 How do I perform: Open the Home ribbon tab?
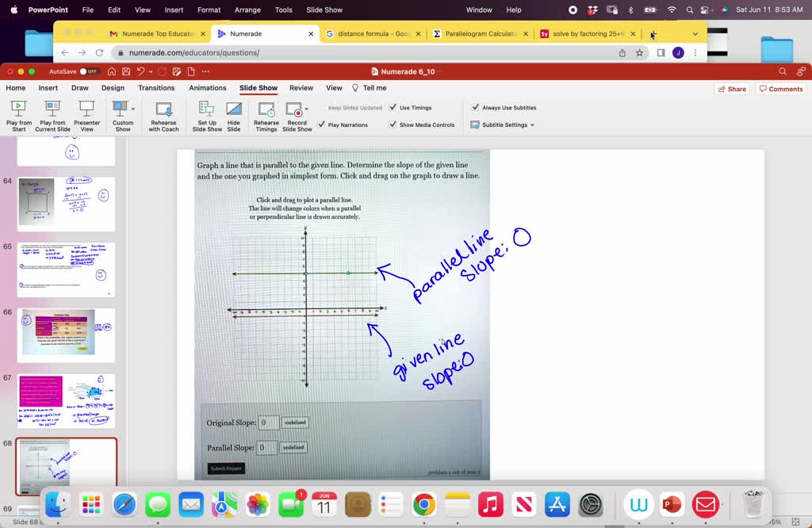click(16, 88)
